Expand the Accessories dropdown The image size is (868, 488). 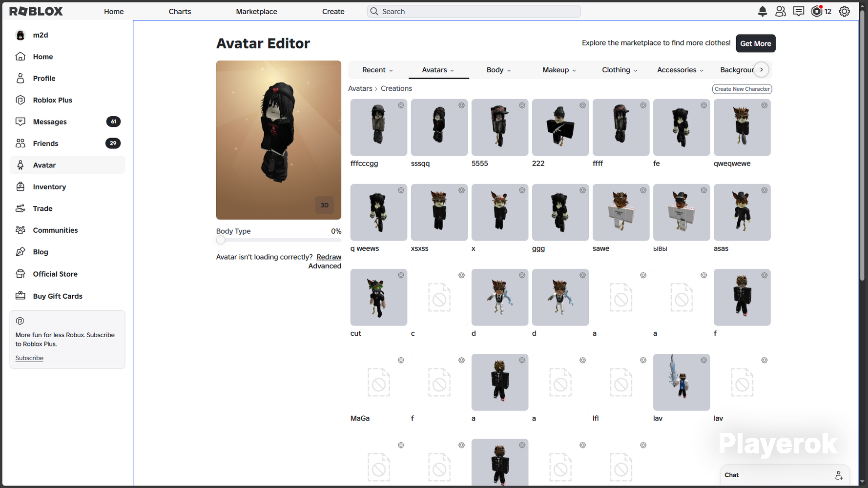point(680,70)
